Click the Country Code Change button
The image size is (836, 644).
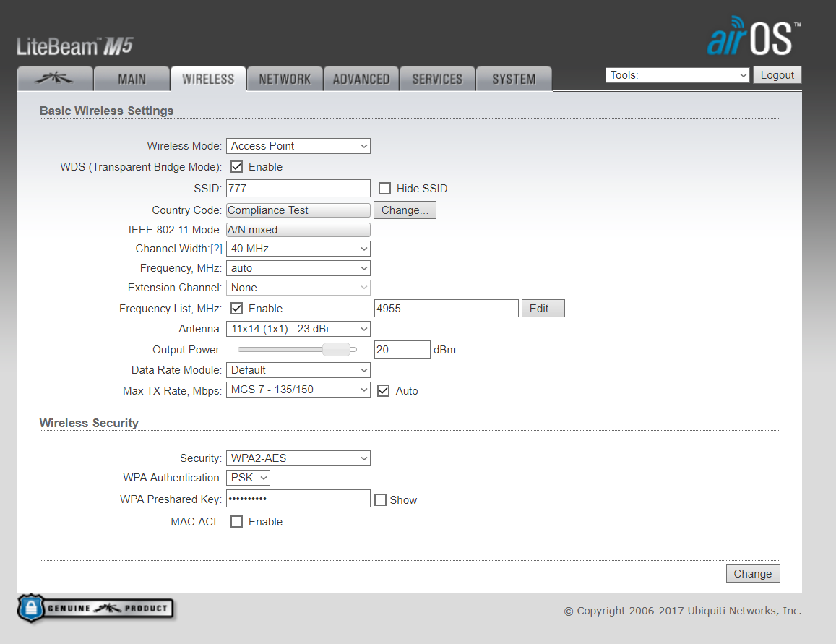405,210
